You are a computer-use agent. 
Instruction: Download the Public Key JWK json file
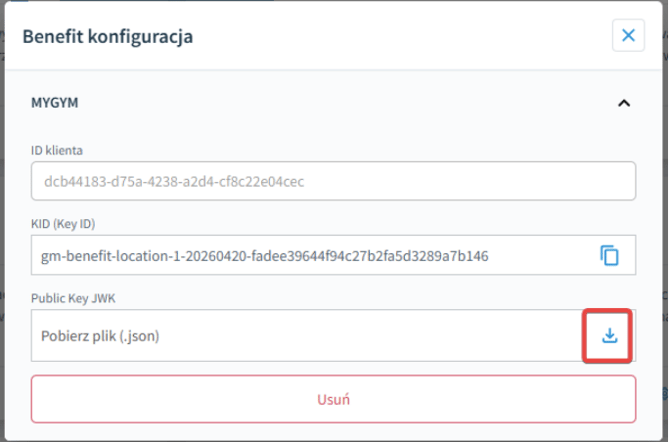[609, 336]
